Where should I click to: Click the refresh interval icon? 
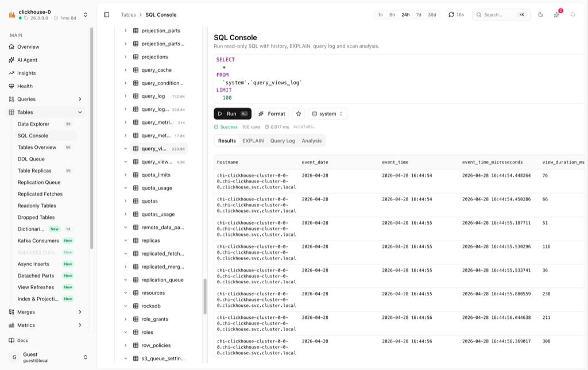451,14
